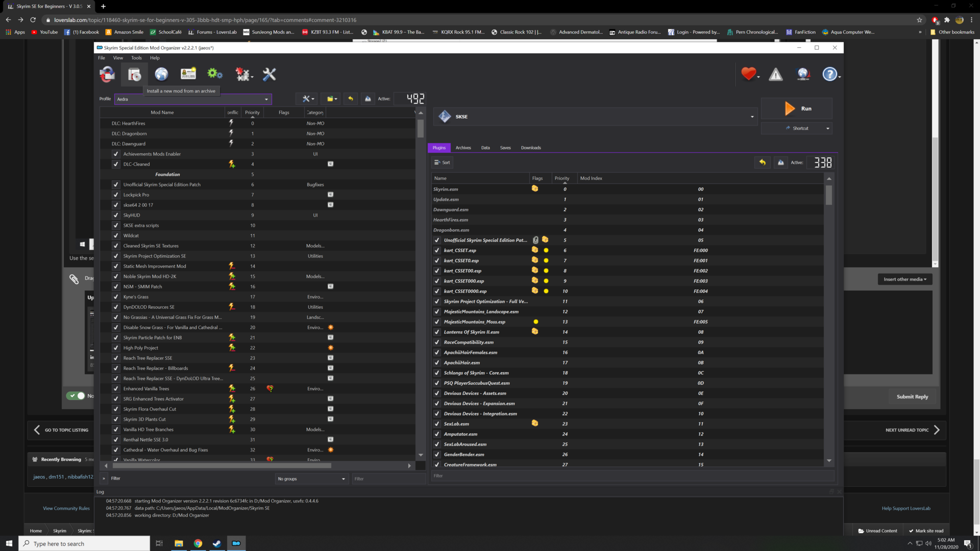Click the Windows taskbar search box
This screenshot has height=551, width=980.
tap(84, 543)
